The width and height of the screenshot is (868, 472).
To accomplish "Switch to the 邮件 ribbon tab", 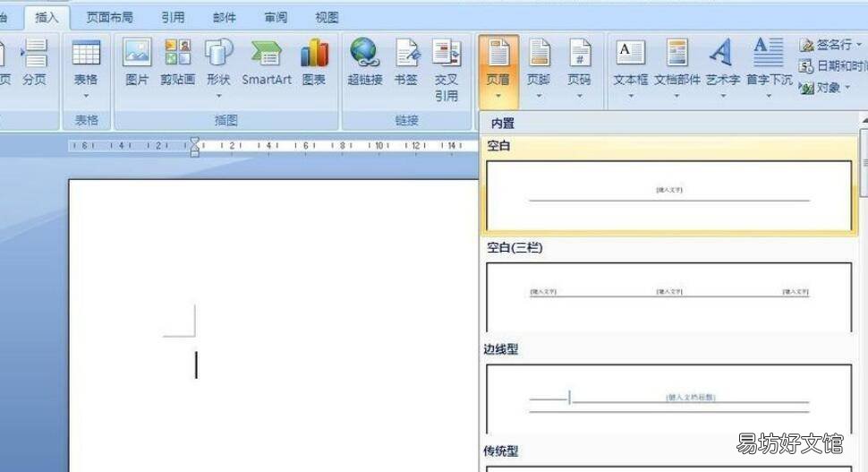I will tap(225, 18).
